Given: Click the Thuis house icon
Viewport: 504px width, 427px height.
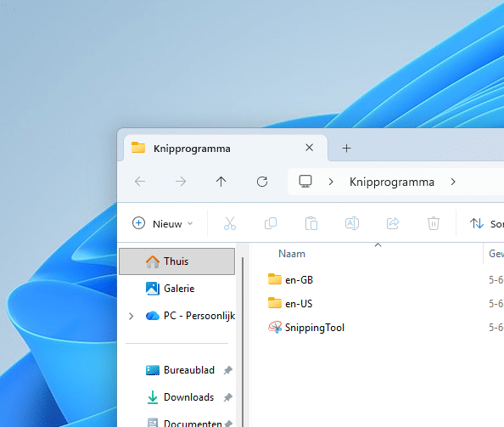Looking at the screenshot, I should click(x=153, y=261).
